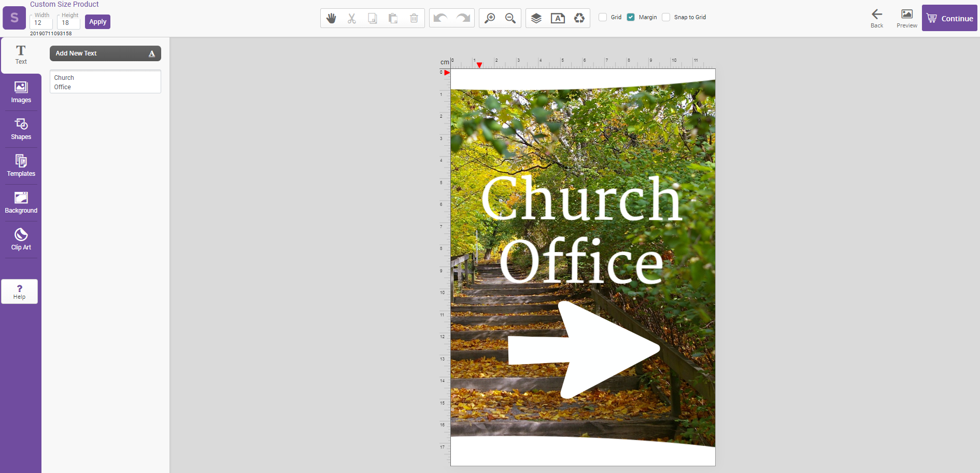Click the zoom out magnifier

[x=510, y=18]
